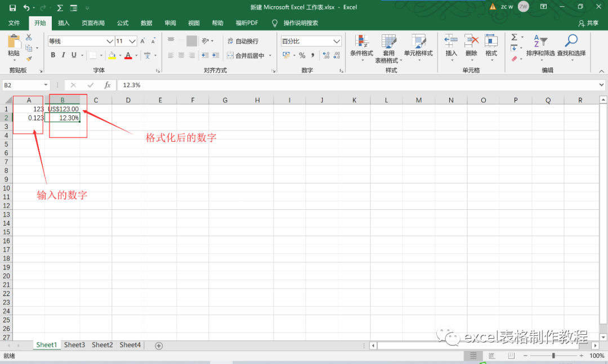Increase the indent level
608x364 pixels.
coord(216,56)
